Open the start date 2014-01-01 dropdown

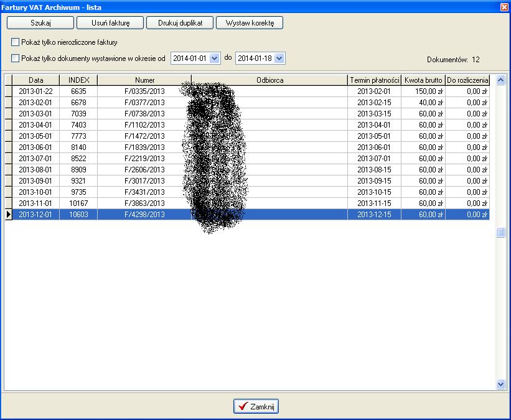tap(215, 58)
